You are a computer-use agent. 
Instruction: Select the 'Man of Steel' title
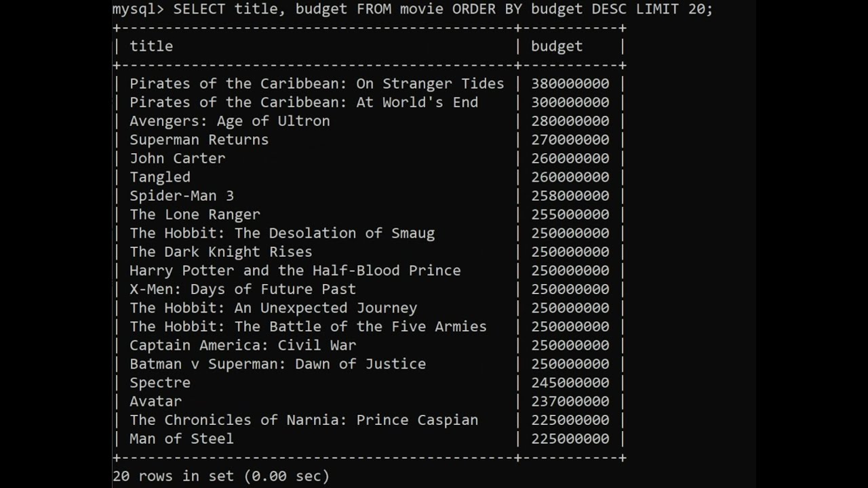(x=181, y=439)
